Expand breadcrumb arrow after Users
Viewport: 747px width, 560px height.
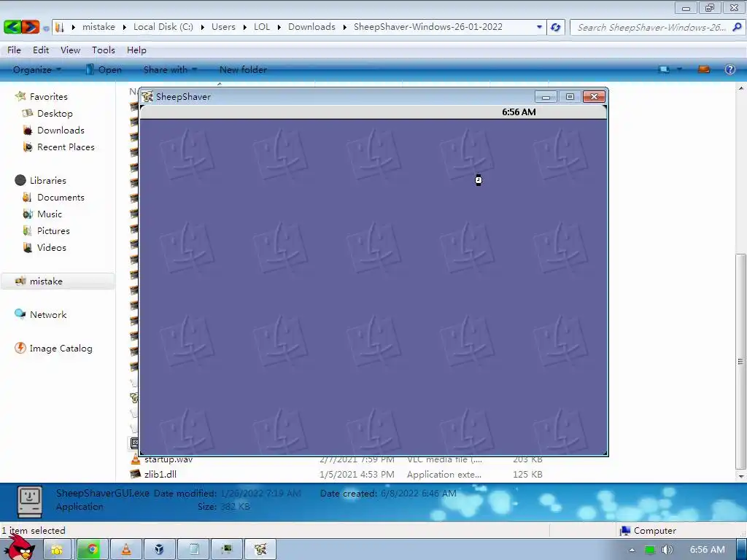pyautogui.click(x=245, y=27)
